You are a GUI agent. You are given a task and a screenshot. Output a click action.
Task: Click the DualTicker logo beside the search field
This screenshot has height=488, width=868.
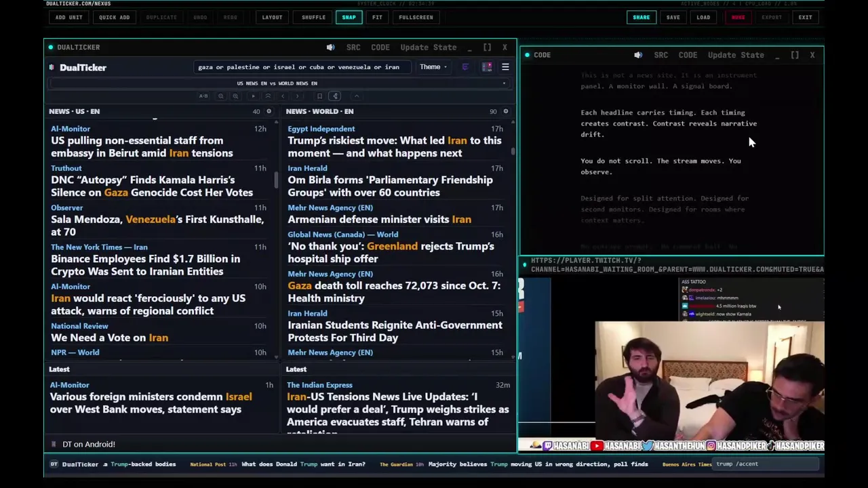(x=77, y=68)
